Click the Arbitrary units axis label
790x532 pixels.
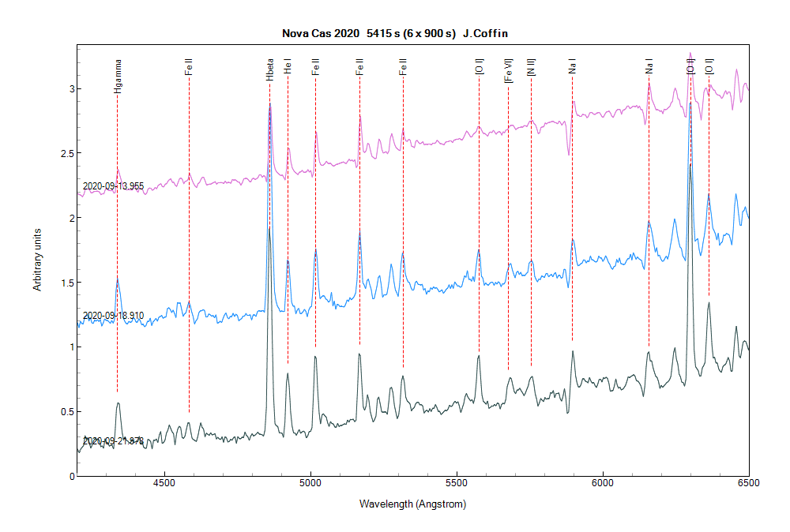(39, 258)
